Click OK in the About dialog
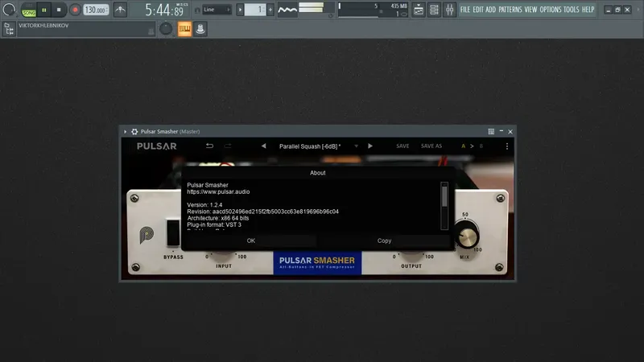This screenshot has width=644, height=362. pyautogui.click(x=251, y=241)
